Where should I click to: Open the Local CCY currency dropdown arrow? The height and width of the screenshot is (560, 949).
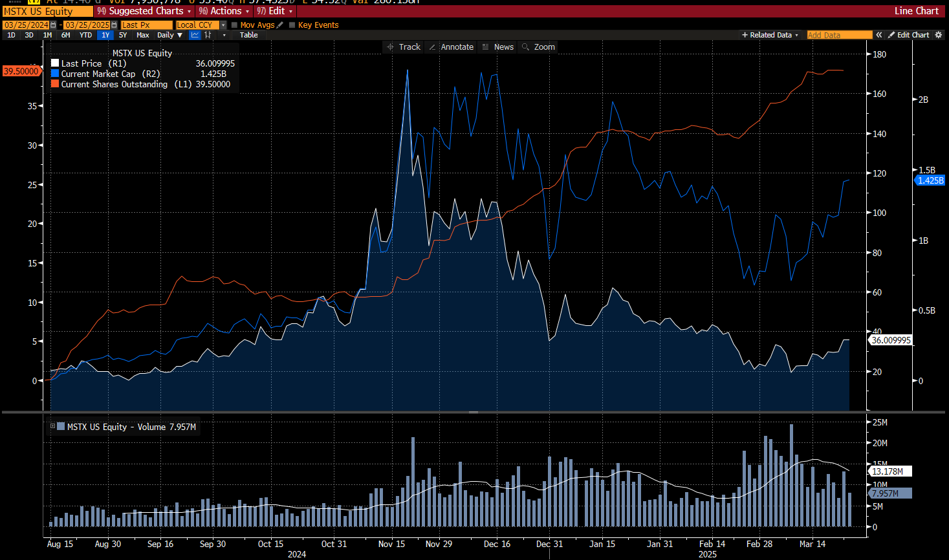click(223, 25)
